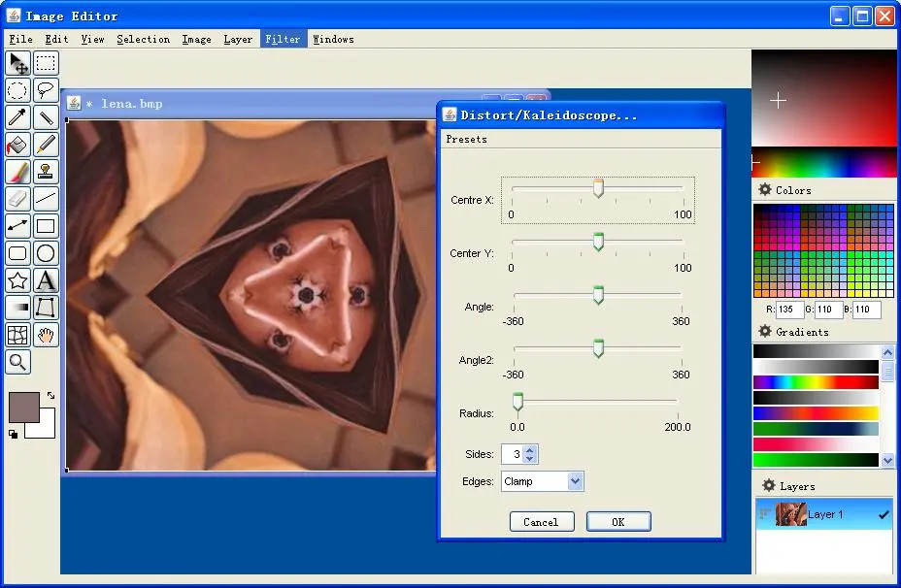The height and width of the screenshot is (588, 901).
Task: Select the Ellipse shape tool
Action: 46,253
